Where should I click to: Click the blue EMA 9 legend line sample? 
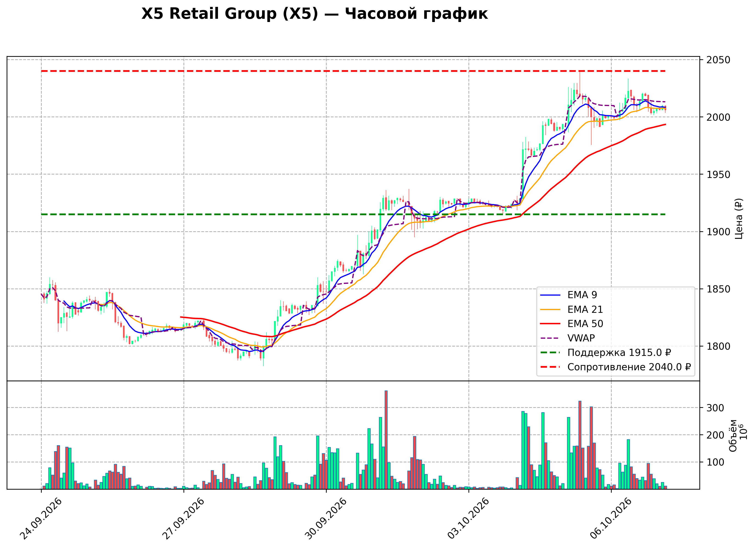click(550, 295)
